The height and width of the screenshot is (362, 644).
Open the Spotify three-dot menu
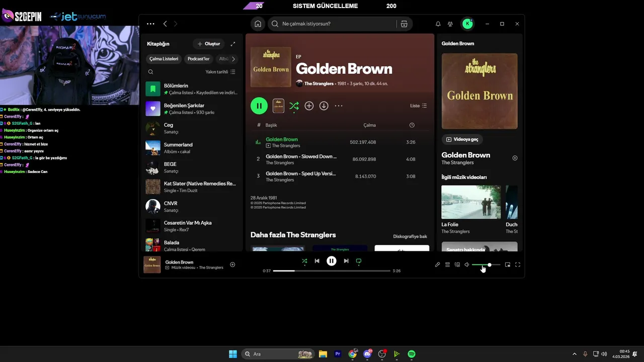[x=150, y=24]
